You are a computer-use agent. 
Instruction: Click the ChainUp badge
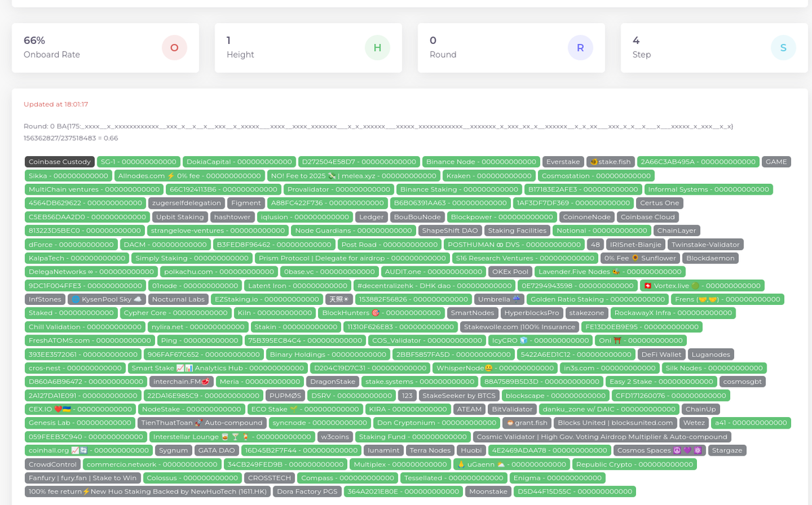click(700, 409)
